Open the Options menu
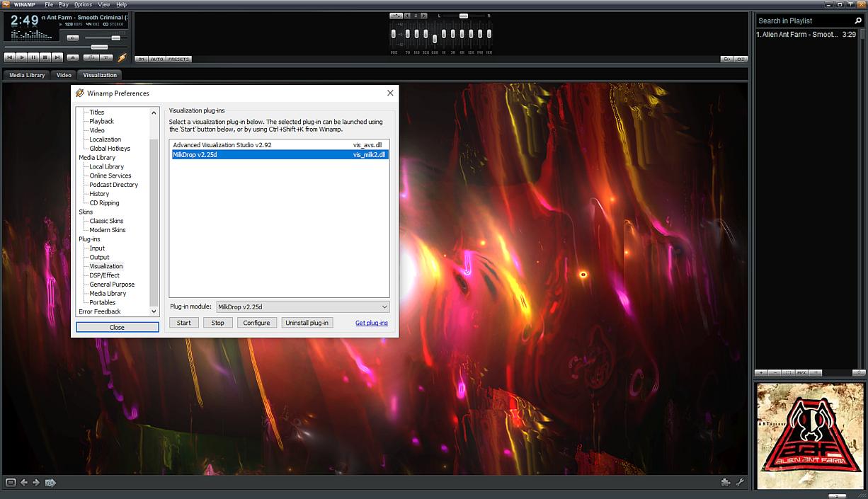 [x=83, y=5]
